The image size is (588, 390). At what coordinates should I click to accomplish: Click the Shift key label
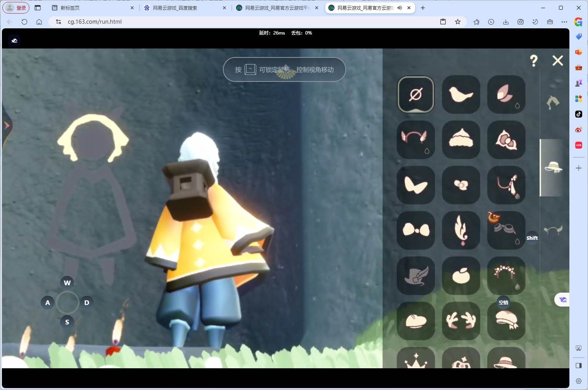[x=532, y=238]
